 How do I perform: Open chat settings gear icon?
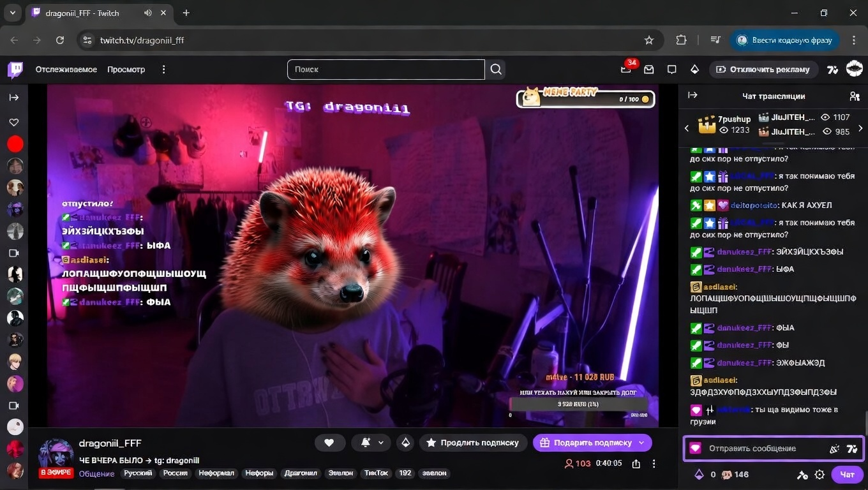click(819, 475)
